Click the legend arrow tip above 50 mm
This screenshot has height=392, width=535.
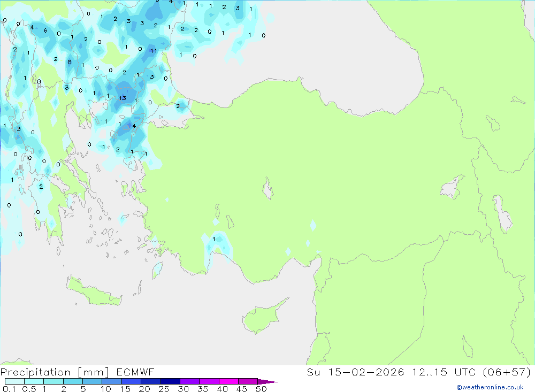coord(267,381)
